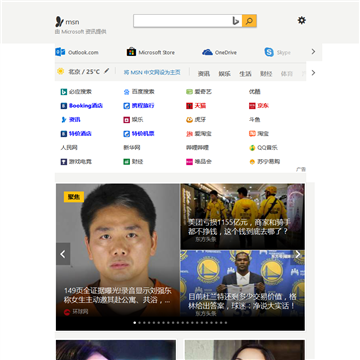Open the 娱乐 link in links grid
The image size is (360, 360).
coord(137,120)
